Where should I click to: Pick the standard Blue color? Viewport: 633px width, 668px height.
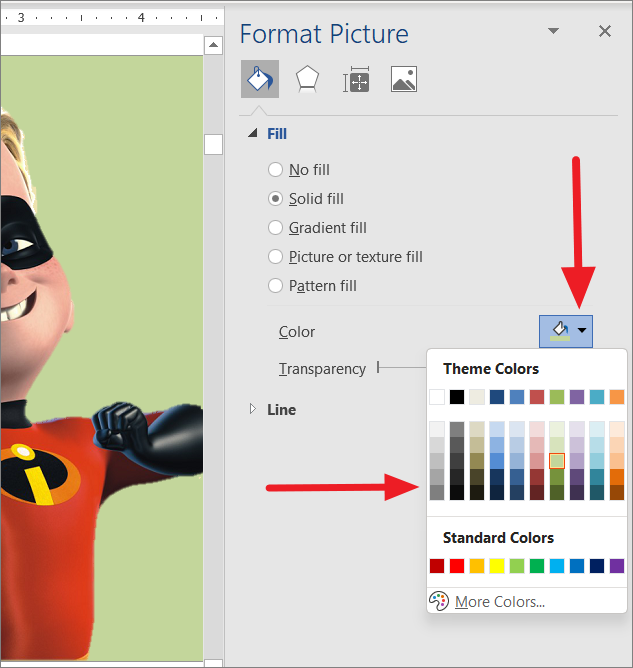point(577,566)
